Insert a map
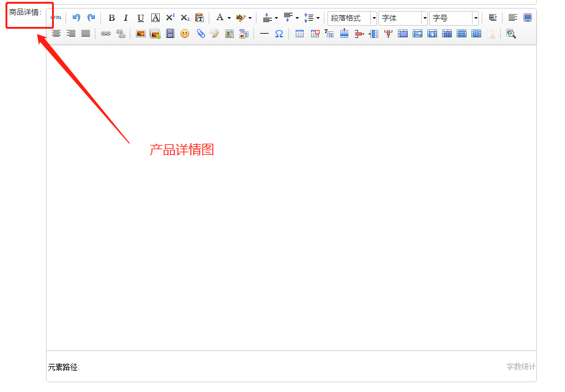Screen dimensions: 565x392 pyautogui.click(x=230, y=34)
